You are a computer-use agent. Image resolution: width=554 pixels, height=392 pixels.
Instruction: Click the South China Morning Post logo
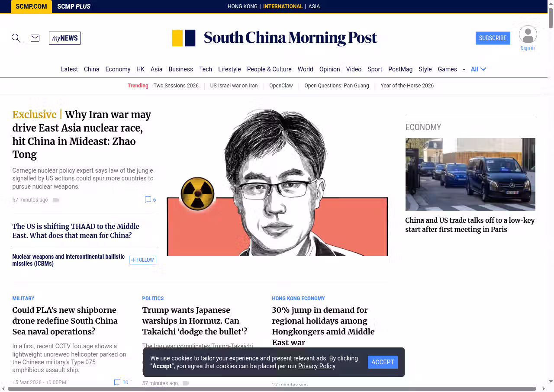tap(274, 38)
